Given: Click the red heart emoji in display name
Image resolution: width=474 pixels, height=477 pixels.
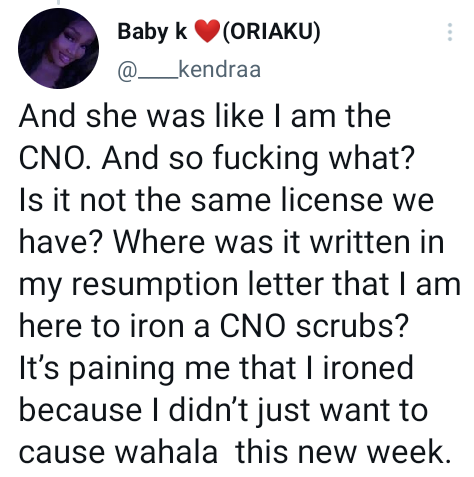Looking at the screenshot, I should click(x=207, y=31).
